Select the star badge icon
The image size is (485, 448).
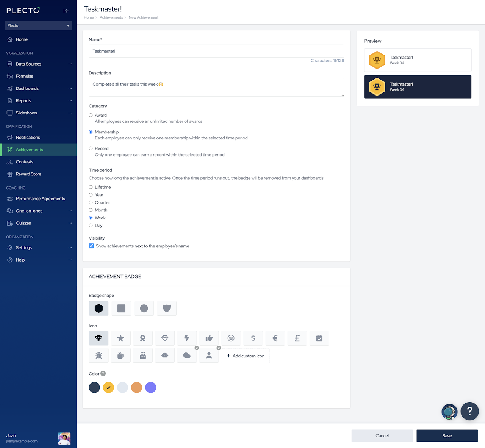120,338
